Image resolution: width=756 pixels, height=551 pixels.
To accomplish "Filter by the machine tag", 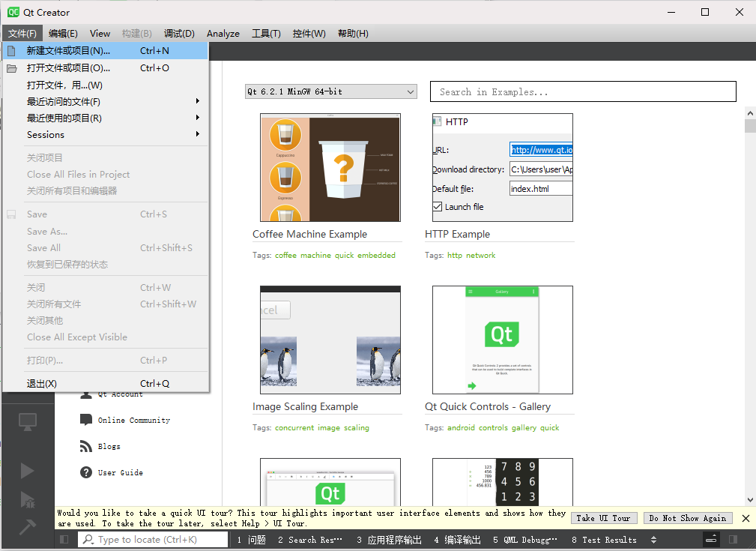I will tap(315, 255).
